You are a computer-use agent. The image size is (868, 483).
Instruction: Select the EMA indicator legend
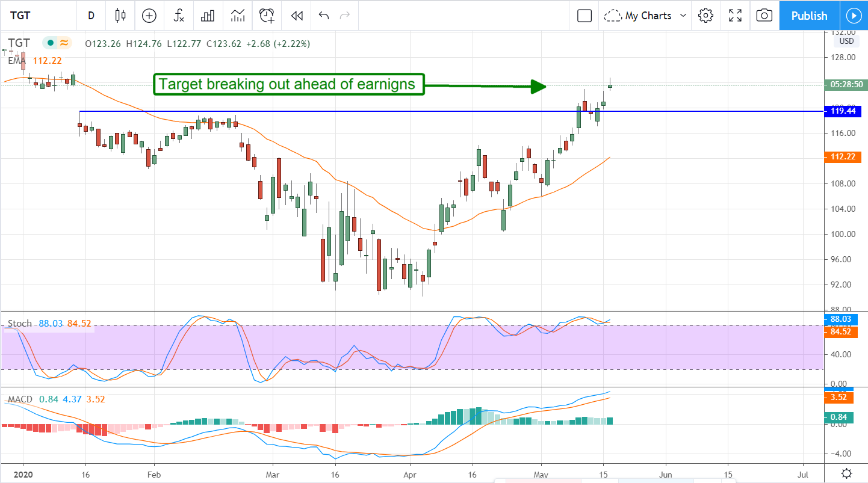point(16,60)
